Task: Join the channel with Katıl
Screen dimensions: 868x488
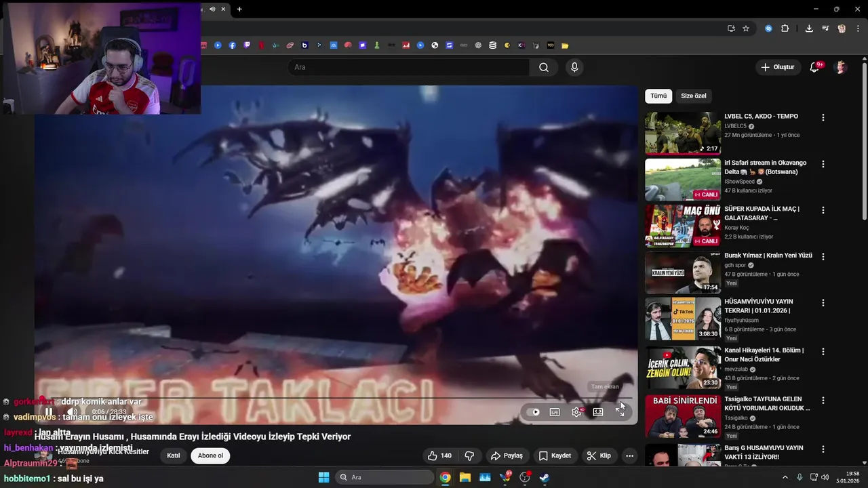Action: pyautogui.click(x=174, y=455)
